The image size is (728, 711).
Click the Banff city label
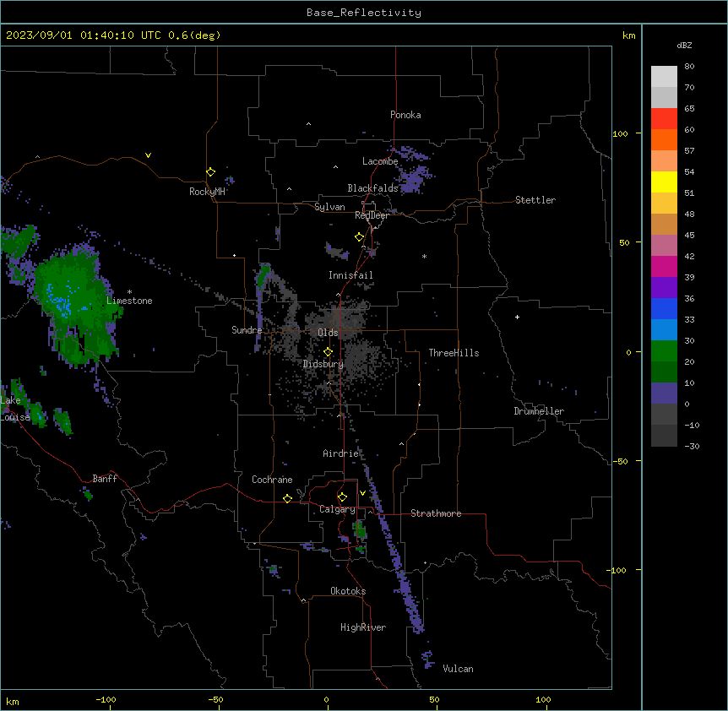[105, 479]
